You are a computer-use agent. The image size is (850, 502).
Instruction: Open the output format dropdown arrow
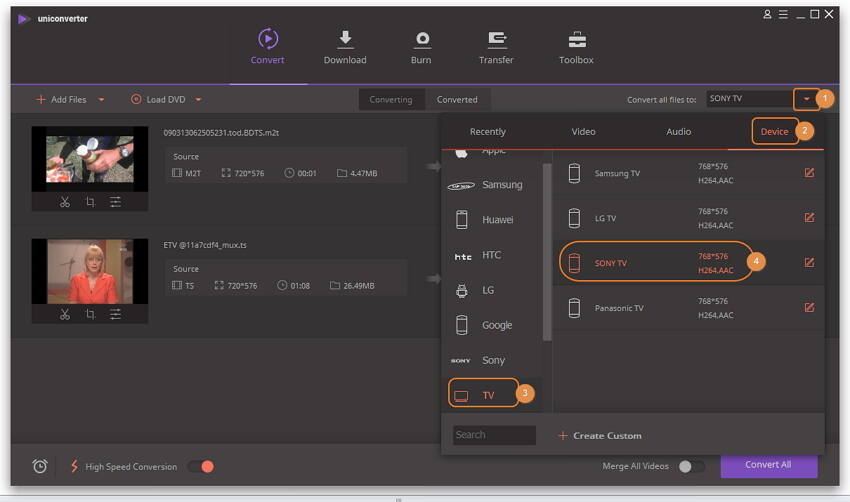point(806,99)
